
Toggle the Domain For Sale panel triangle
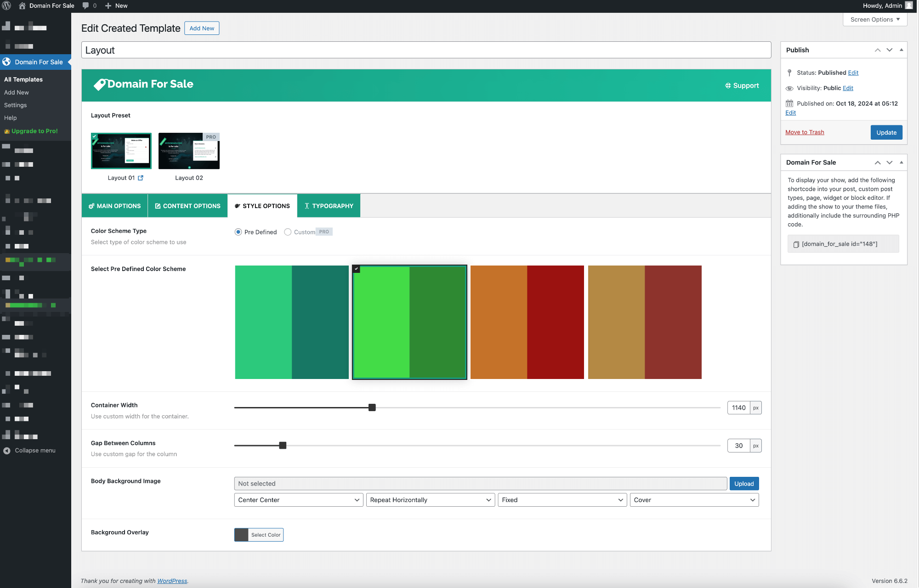902,163
